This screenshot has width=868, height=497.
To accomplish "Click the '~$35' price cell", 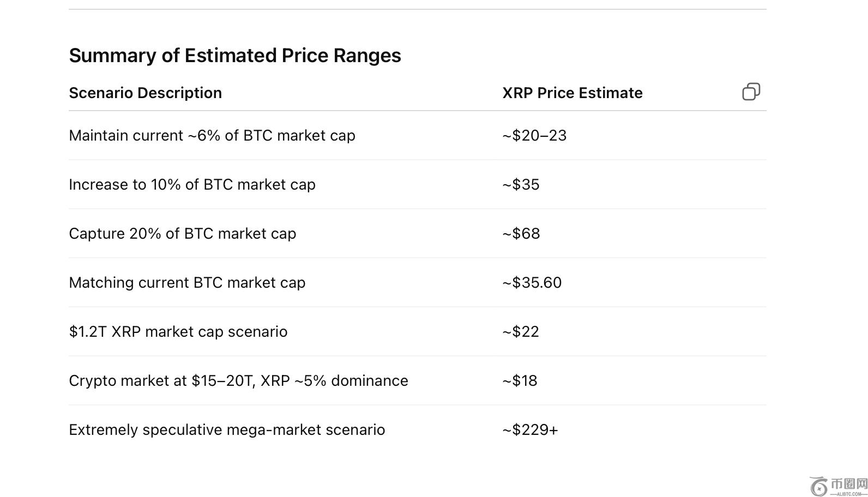I will (521, 185).
